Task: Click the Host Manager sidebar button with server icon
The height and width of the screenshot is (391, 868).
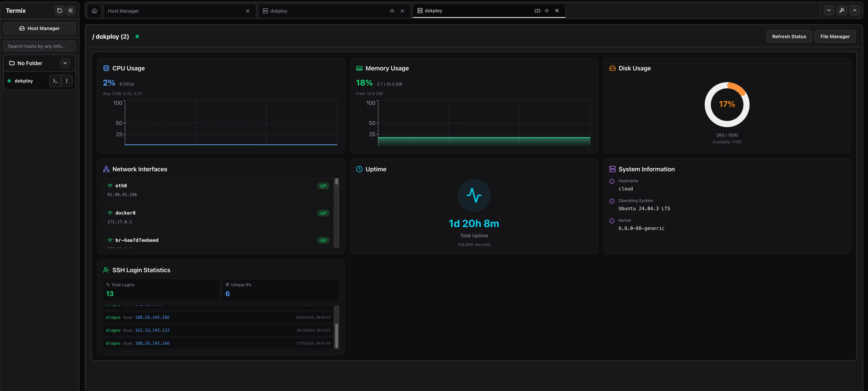Action: pyautogui.click(x=39, y=28)
